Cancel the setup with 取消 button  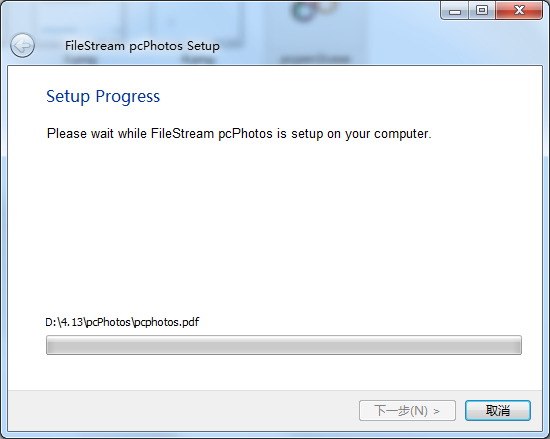point(498,410)
